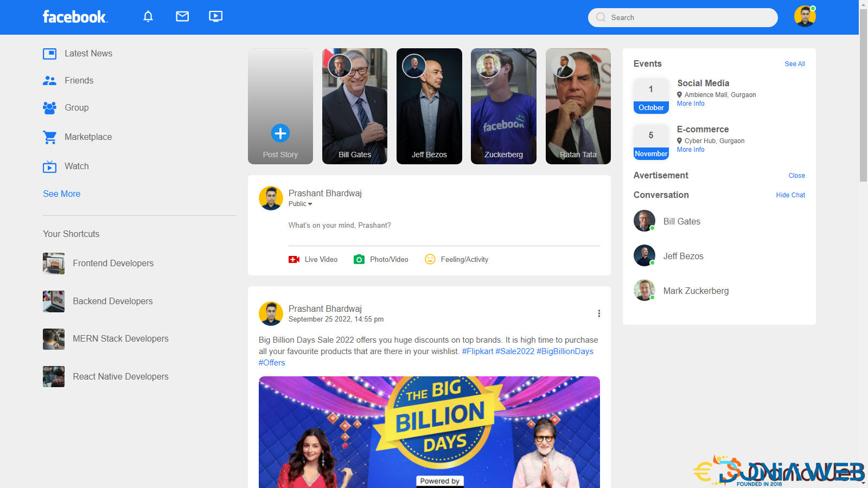This screenshot has width=868, height=488.
Task: Click Hide Chat link
Action: pyautogui.click(x=790, y=195)
